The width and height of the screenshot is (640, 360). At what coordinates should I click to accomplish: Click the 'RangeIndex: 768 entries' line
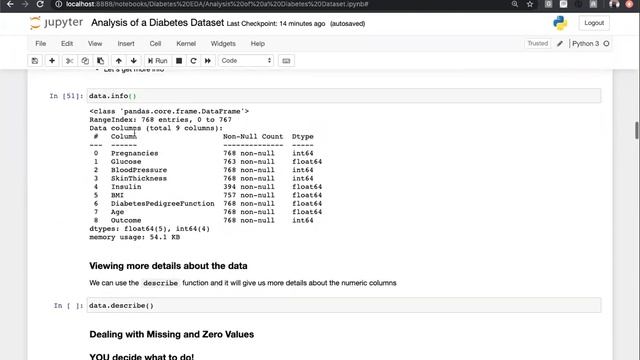[160, 120]
